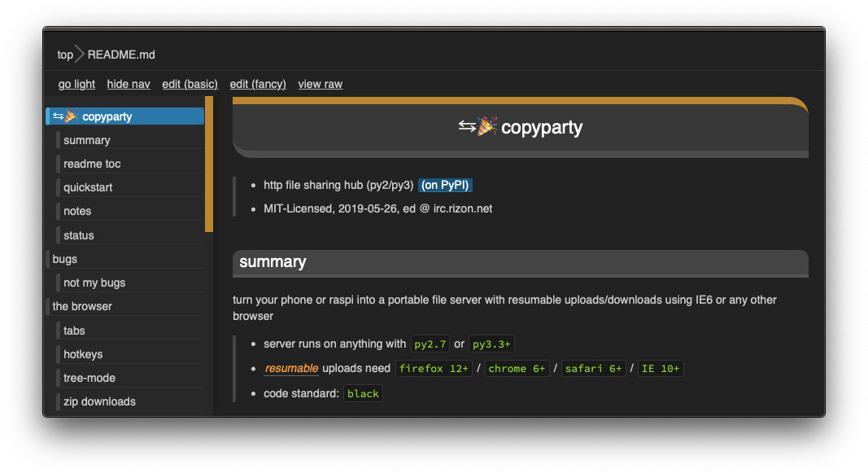This screenshot has width=868, height=473.
Task: Open the readme toc entry
Action: tap(92, 163)
